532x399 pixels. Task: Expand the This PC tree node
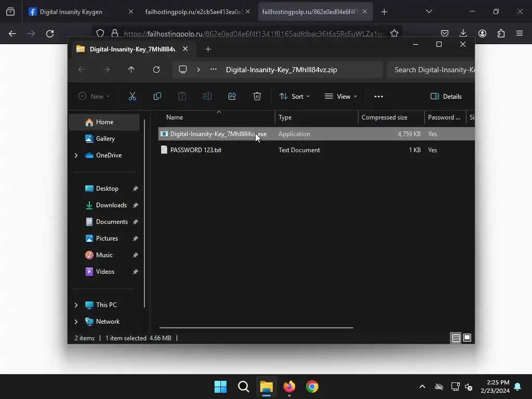click(76, 305)
